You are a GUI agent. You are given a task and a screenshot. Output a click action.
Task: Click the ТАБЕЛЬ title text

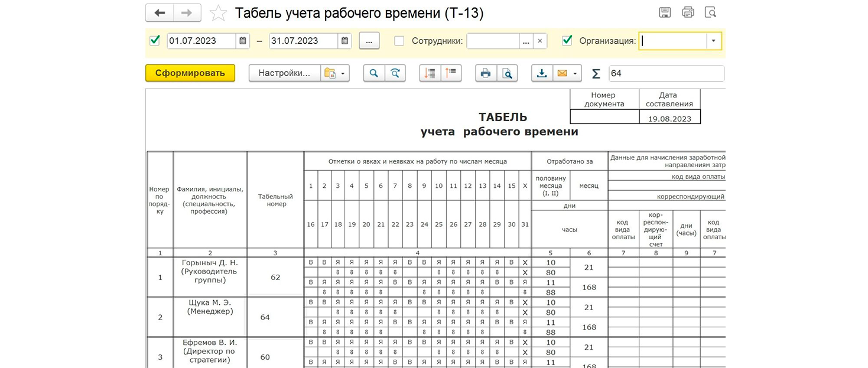[503, 117]
